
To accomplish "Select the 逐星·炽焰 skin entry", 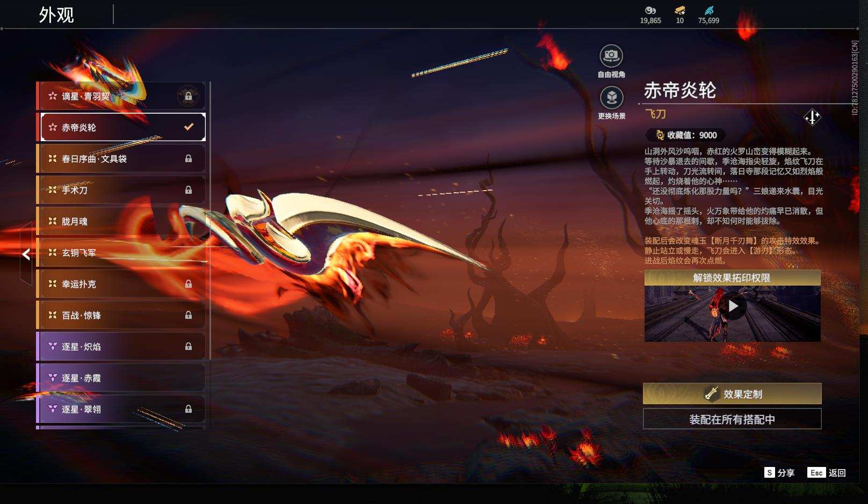I will [x=121, y=346].
